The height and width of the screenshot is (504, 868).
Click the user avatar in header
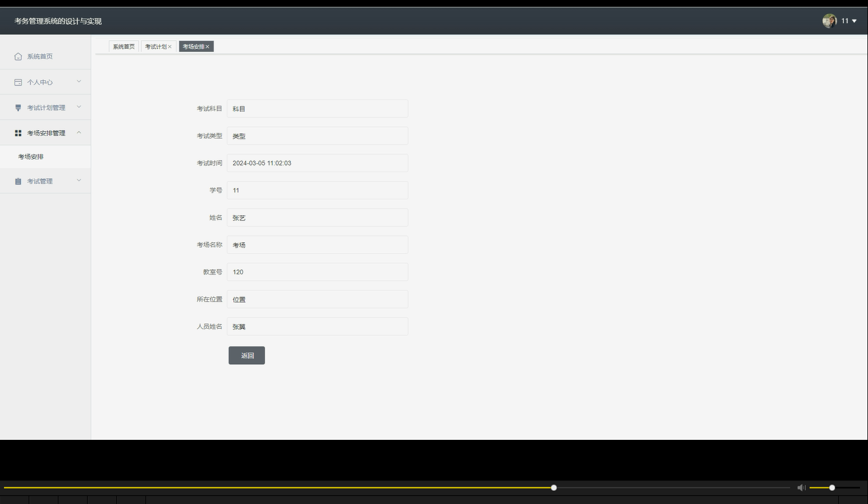[829, 21]
